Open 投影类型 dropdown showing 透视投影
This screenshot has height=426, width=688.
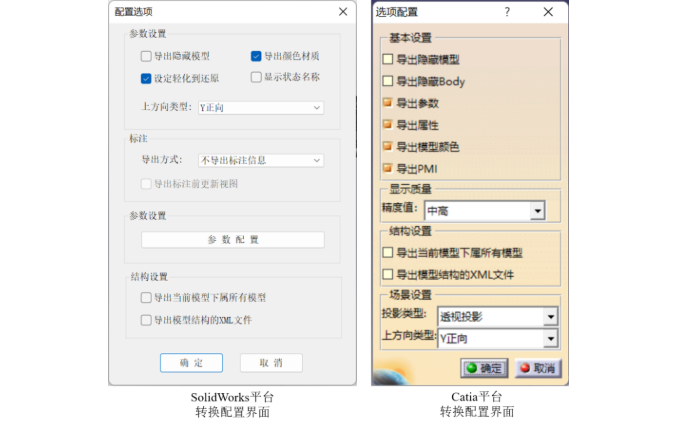tap(498, 317)
